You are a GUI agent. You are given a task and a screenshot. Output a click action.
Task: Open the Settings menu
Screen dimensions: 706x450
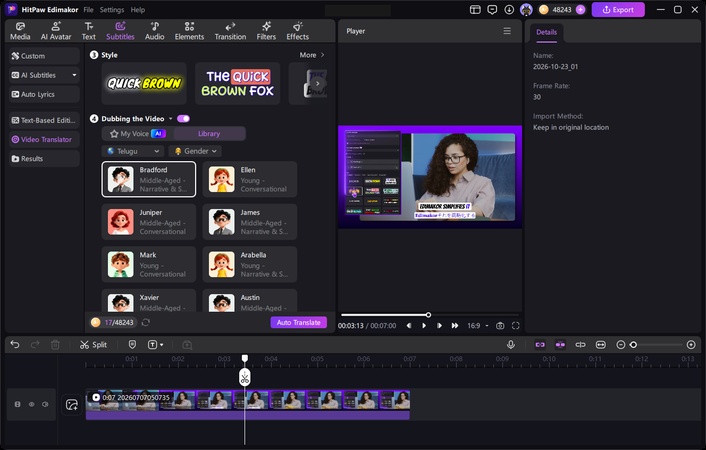point(112,9)
